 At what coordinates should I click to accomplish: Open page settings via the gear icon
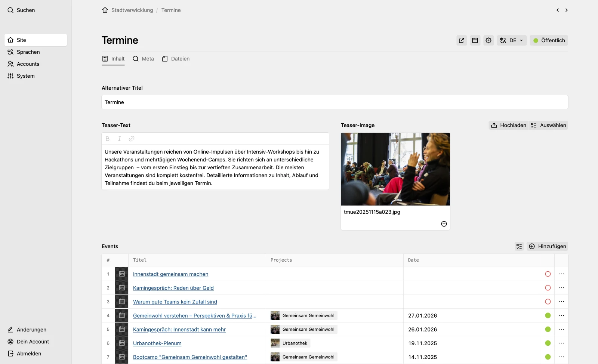488,40
